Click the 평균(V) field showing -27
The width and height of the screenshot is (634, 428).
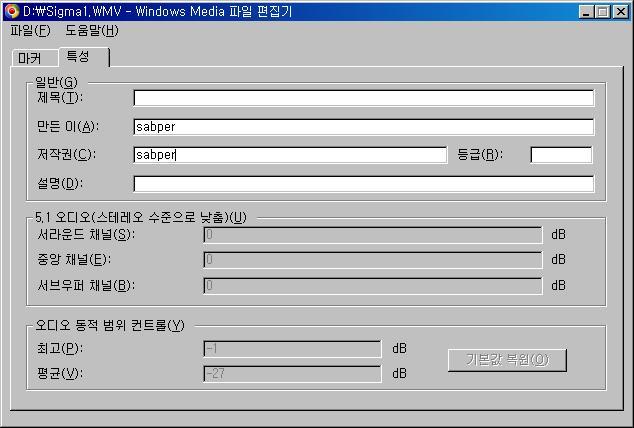(292, 374)
